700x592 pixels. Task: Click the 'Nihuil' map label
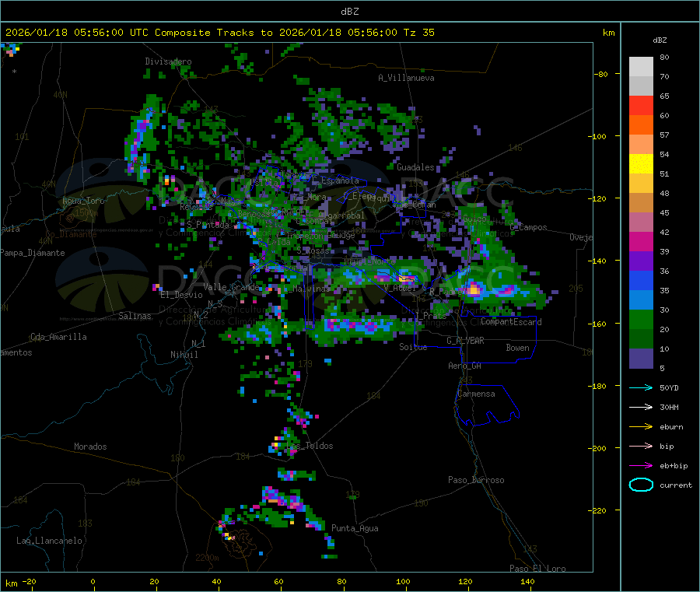click(184, 355)
